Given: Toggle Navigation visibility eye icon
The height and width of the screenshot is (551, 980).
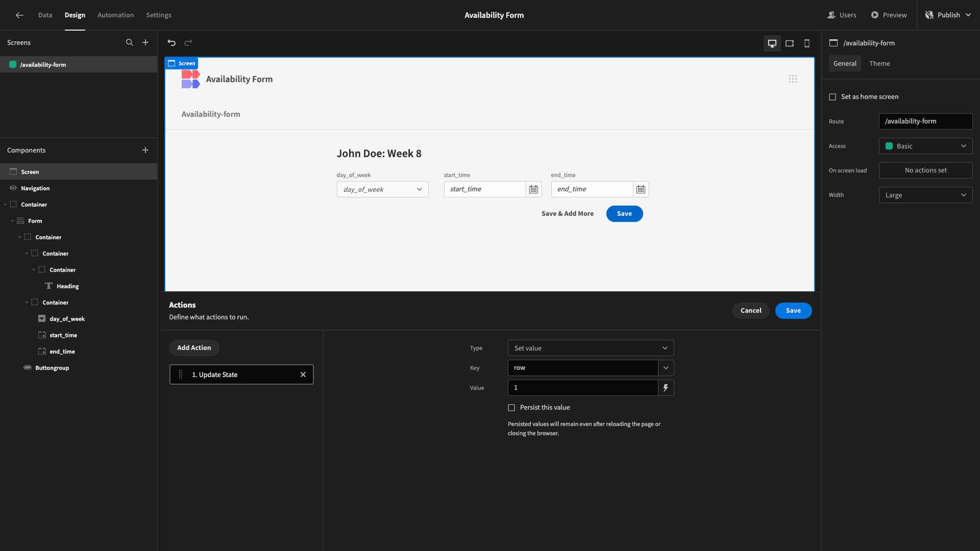Looking at the screenshot, I should click(13, 188).
